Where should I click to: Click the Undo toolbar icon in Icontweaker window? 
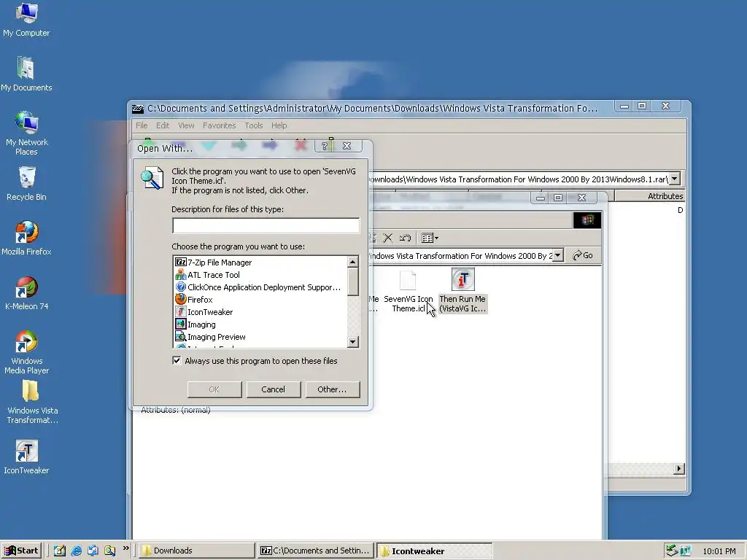click(405, 238)
